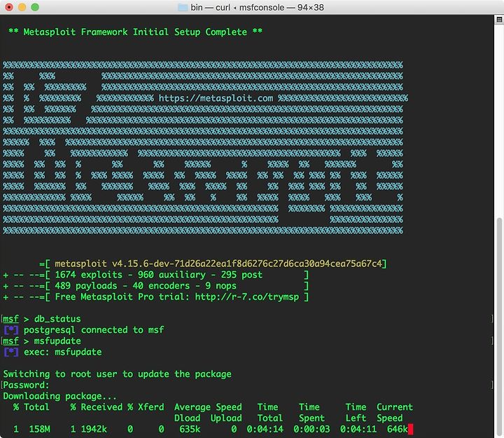Screen dimensions: 504x438
Task: Click the '% Received' column header
Action: point(97,407)
